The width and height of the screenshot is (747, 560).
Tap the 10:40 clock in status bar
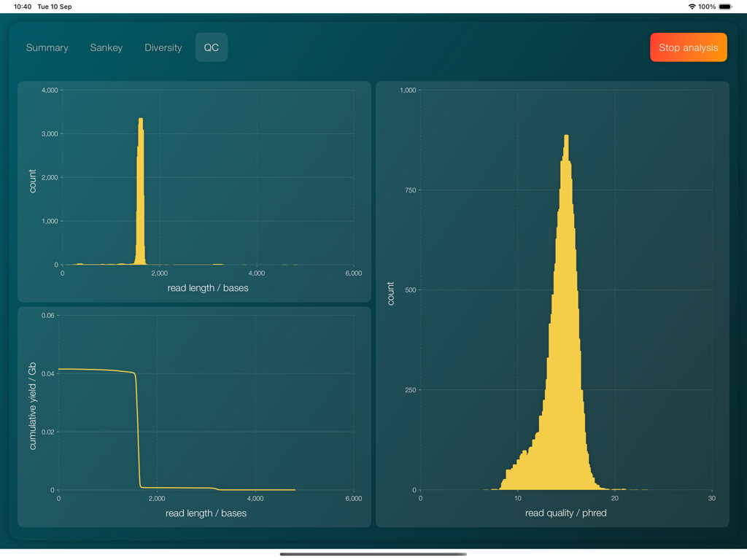[x=23, y=7]
